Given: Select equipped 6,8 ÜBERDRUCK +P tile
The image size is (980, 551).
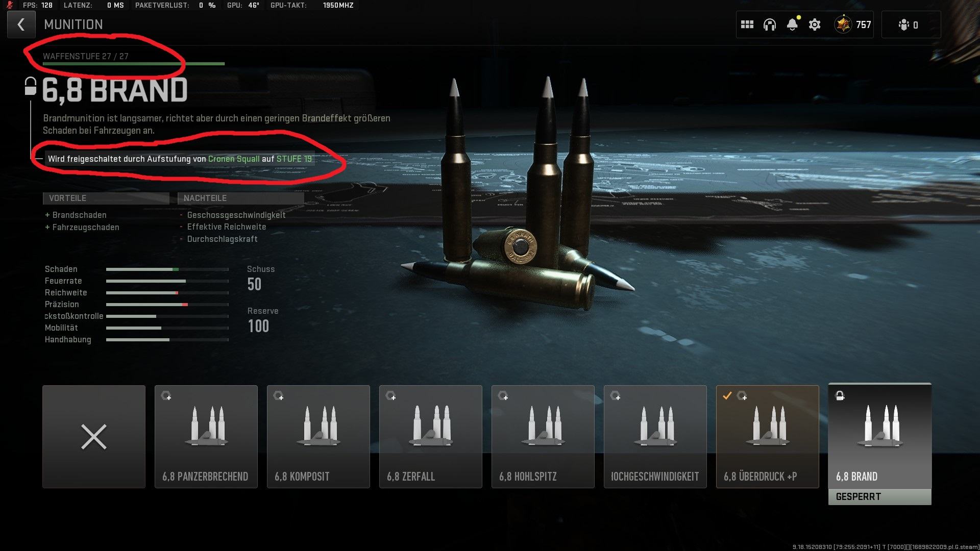Looking at the screenshot, I should coord(768,437).
